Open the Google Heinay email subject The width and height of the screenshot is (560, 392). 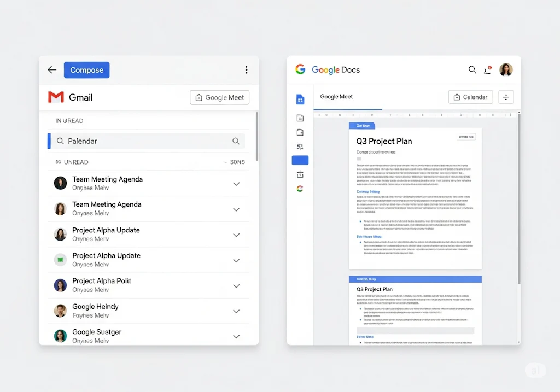tap(95, 306)
